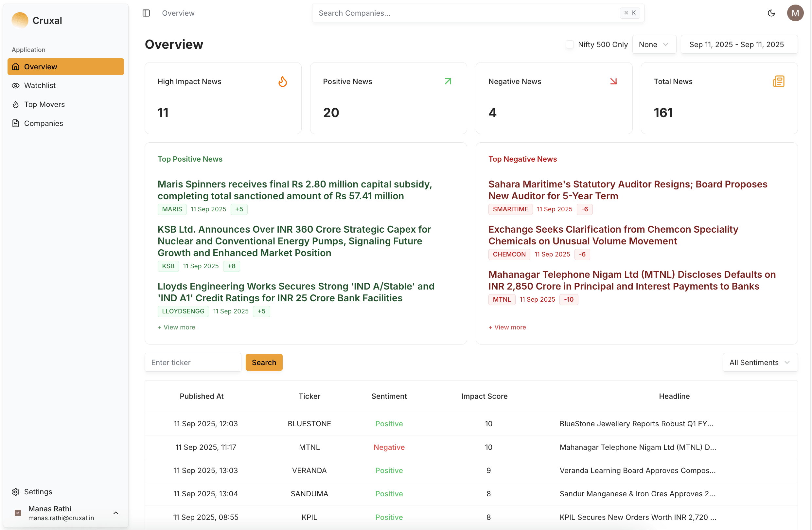The width and height of the screenshot is (812, 530).
Task: Switch to dark mode with the moon icon
Action: click(771, 13)
